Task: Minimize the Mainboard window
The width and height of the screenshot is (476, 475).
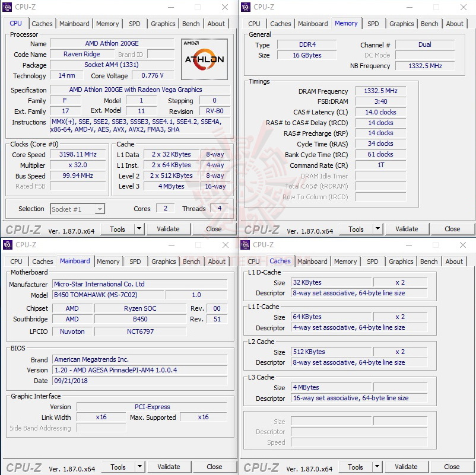Action: (x=172, y=245)
